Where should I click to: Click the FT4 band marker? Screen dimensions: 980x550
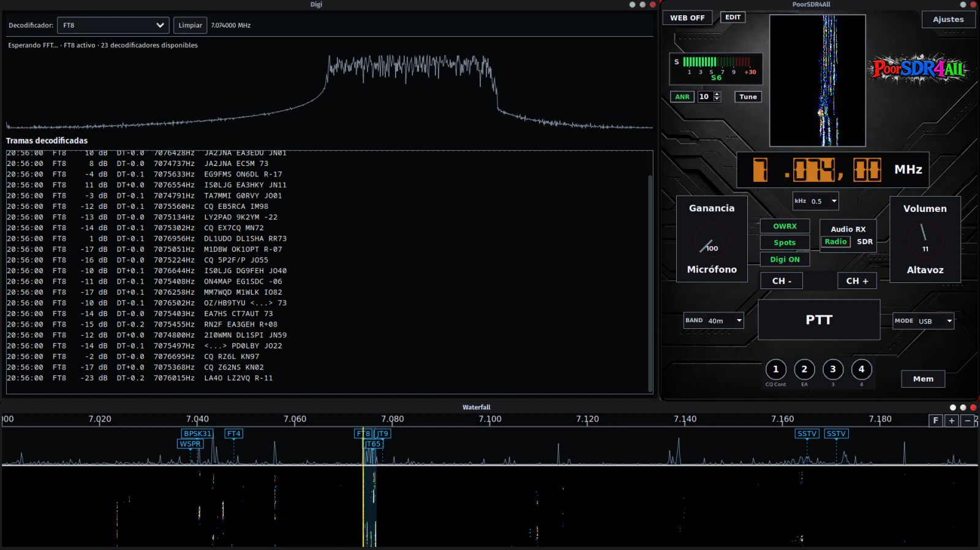(234, 434)
